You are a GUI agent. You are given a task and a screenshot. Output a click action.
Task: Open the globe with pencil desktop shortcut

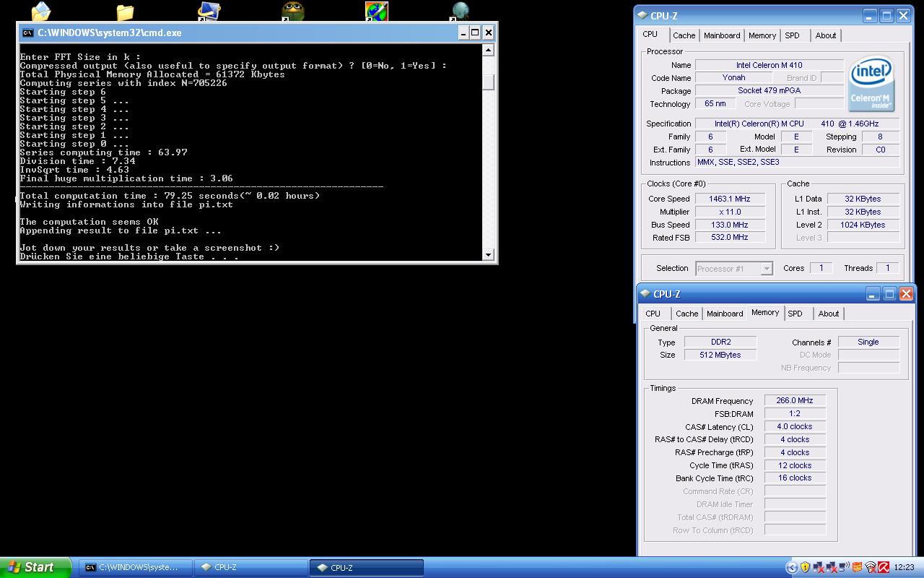[x=376, y=11]
